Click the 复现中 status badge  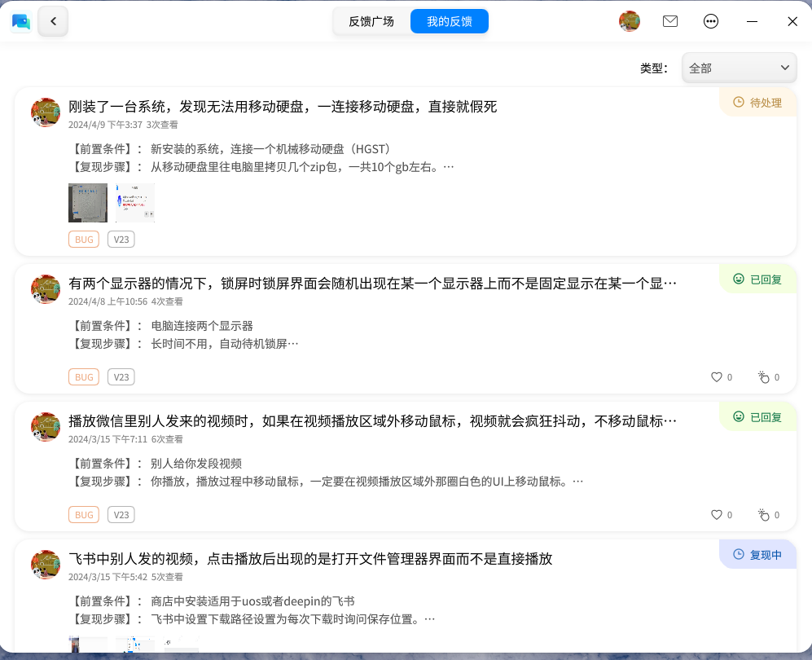[x=757, y=555]
